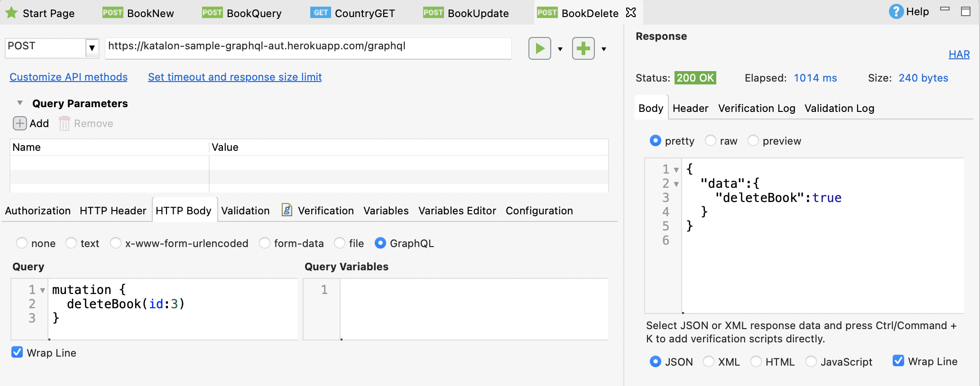Open the Verification Log response tab
The width and height of the screenshot is (980, 386).
(756, 109)
